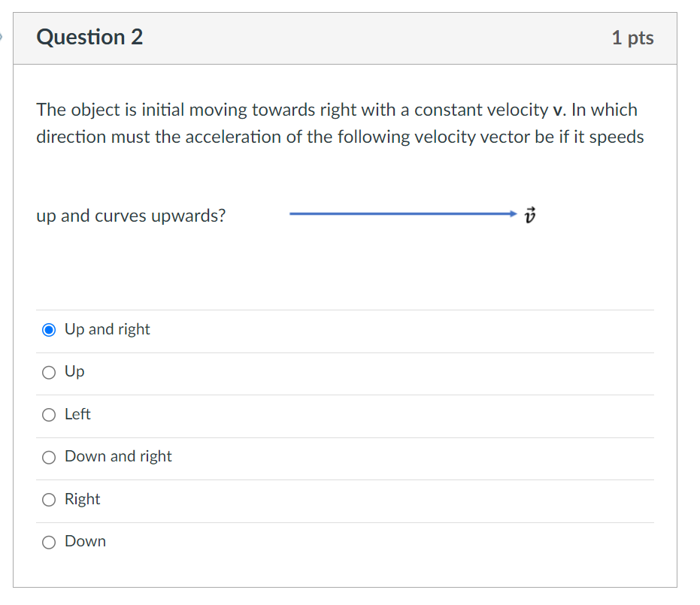Image resolution: width=700 pixels, height=605 pixels.
Task: Click the "Left" answer label text
Action: [77, 414]
